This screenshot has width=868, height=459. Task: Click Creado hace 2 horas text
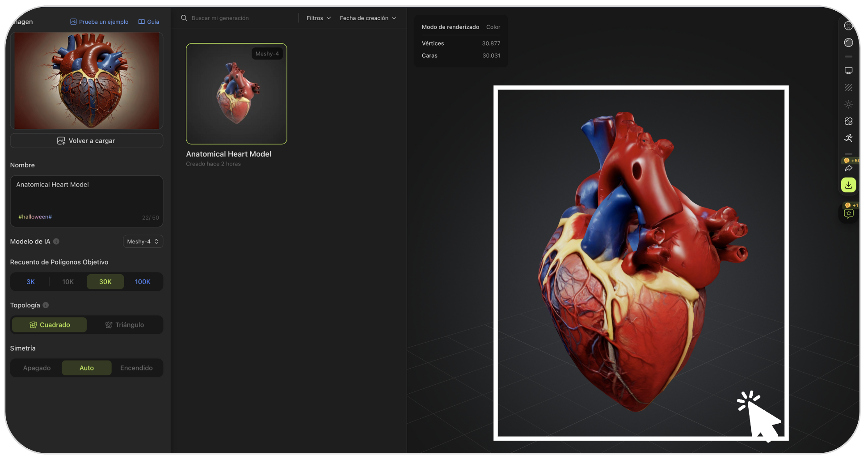[213, 164]
